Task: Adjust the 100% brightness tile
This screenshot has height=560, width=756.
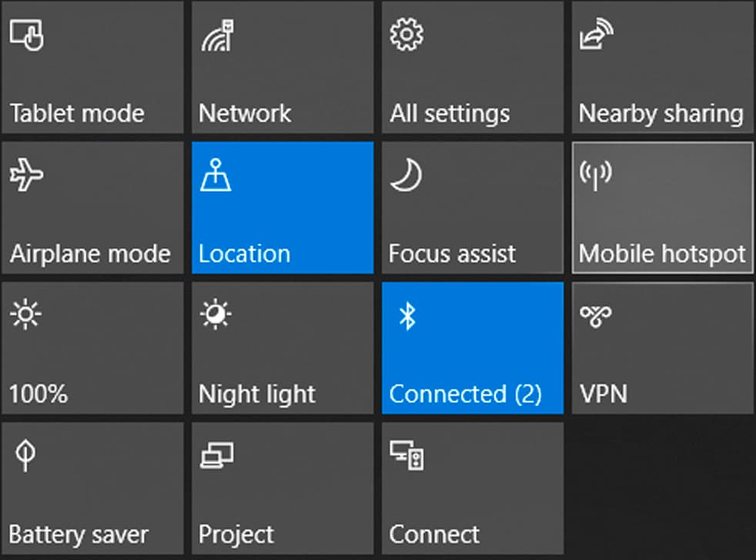Action: tap(92, 348)
